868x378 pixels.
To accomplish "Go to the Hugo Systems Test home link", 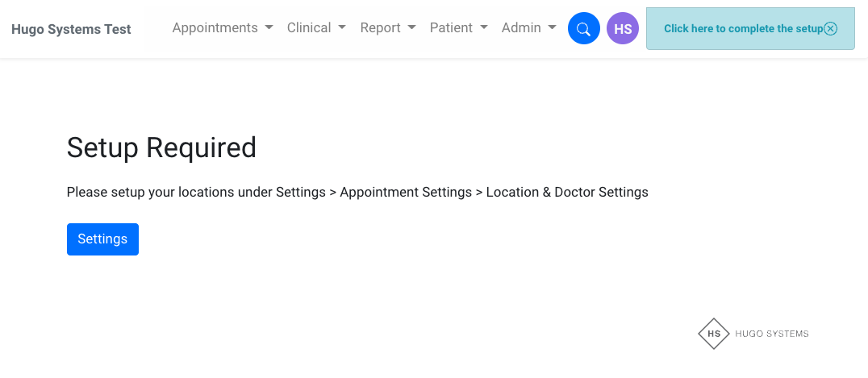I will 71,29.
